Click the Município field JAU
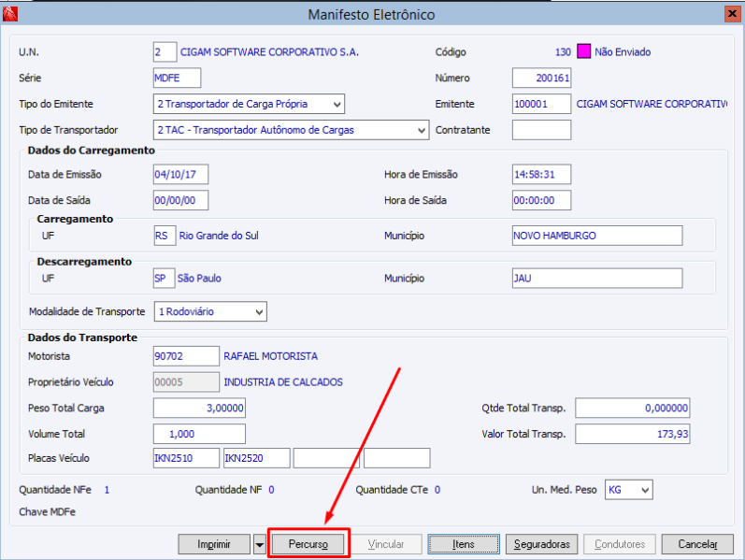Image resolution: width=745 pixels, height=560 pixels. (597, 278)
